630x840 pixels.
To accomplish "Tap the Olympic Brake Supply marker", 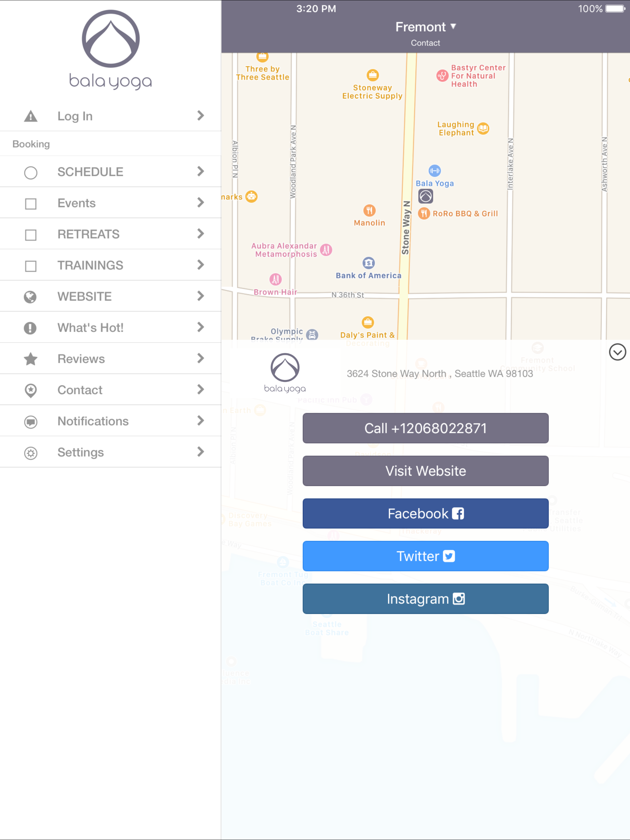I will 312,335.
